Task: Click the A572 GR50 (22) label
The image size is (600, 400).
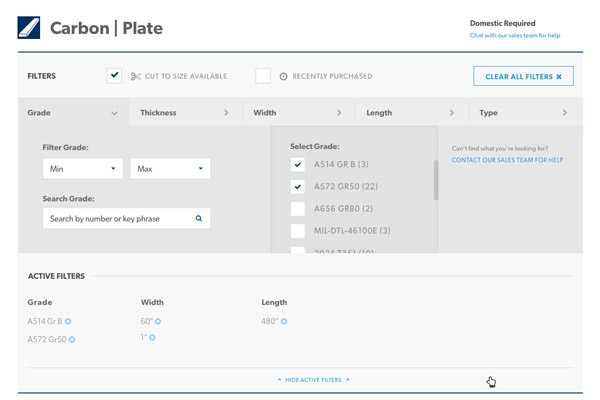Action: 346,186
